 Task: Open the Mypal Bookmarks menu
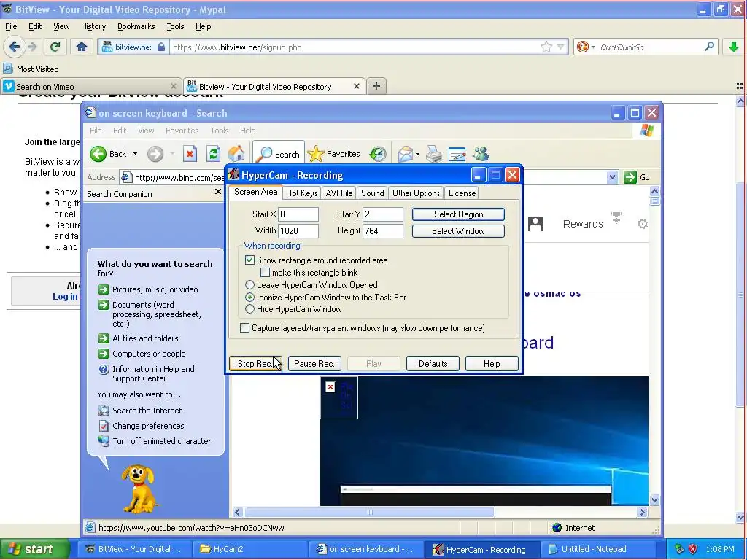136,26
